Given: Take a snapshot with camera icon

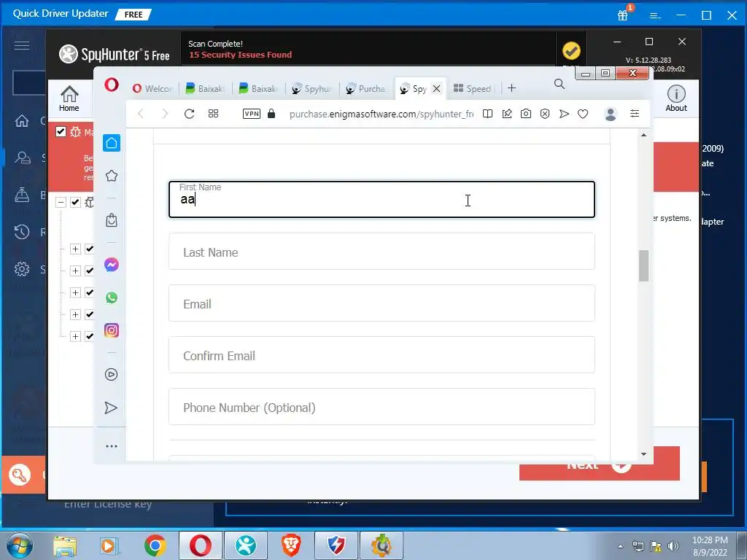Looking at the screenshot, I should pyautogui.click(x=526, y=114).
